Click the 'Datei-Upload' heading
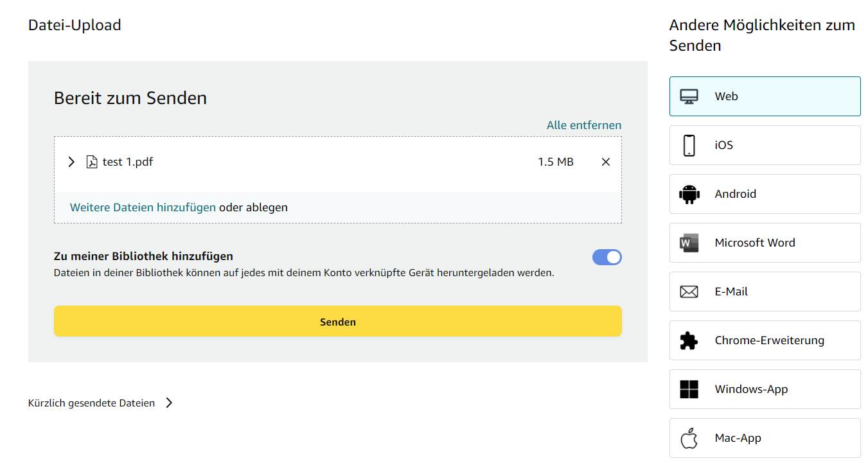Image resolution: width=868 pixels, height=463 pixels. pos(75,25)
